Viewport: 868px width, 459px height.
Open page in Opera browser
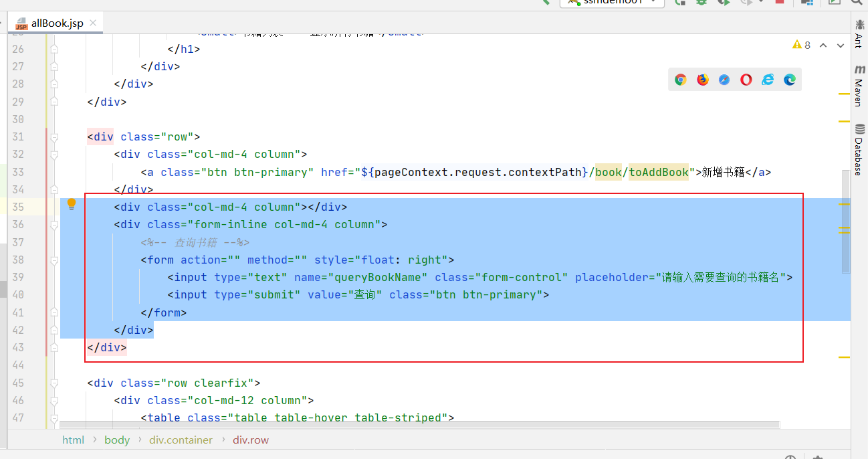746,80
